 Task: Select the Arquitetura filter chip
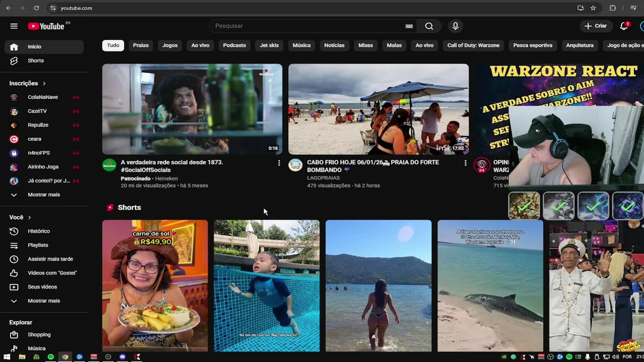pos(580,46)
